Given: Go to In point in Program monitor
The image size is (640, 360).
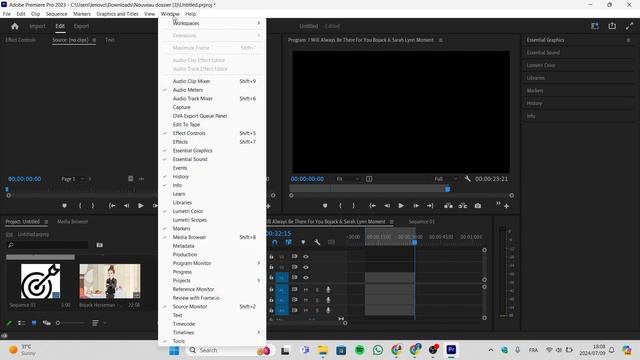Looking at the screenshot, I should pyautogui.click(x=373, y=206).
